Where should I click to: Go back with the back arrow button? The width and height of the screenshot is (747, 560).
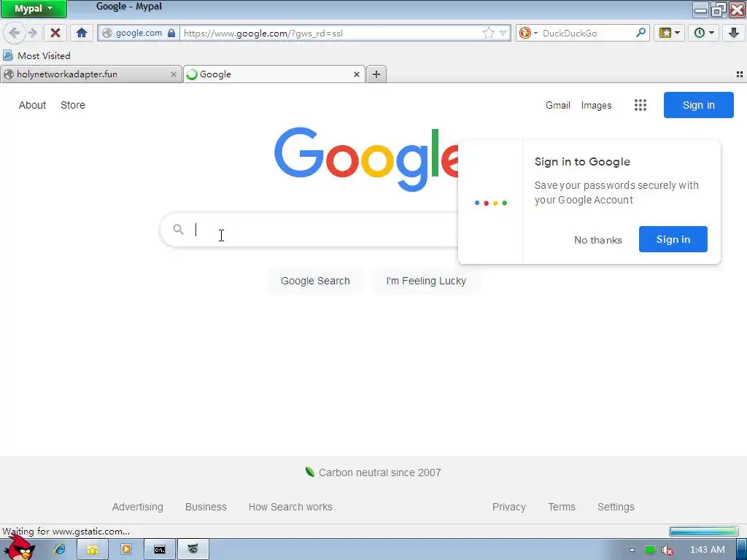14,33
